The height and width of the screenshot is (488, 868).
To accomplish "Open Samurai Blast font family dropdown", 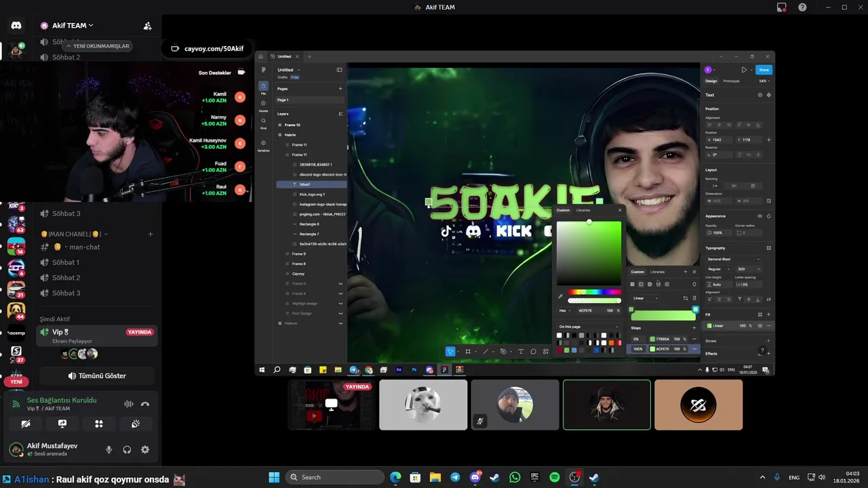I will click(733, 259).
